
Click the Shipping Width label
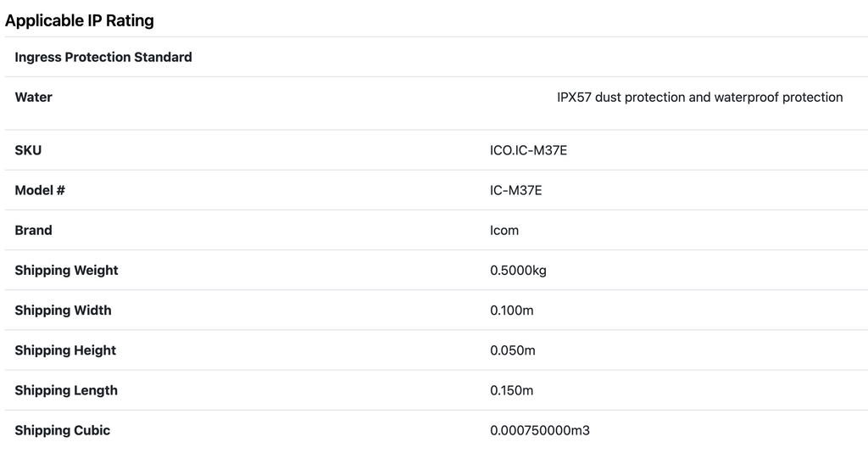point(63,310)
